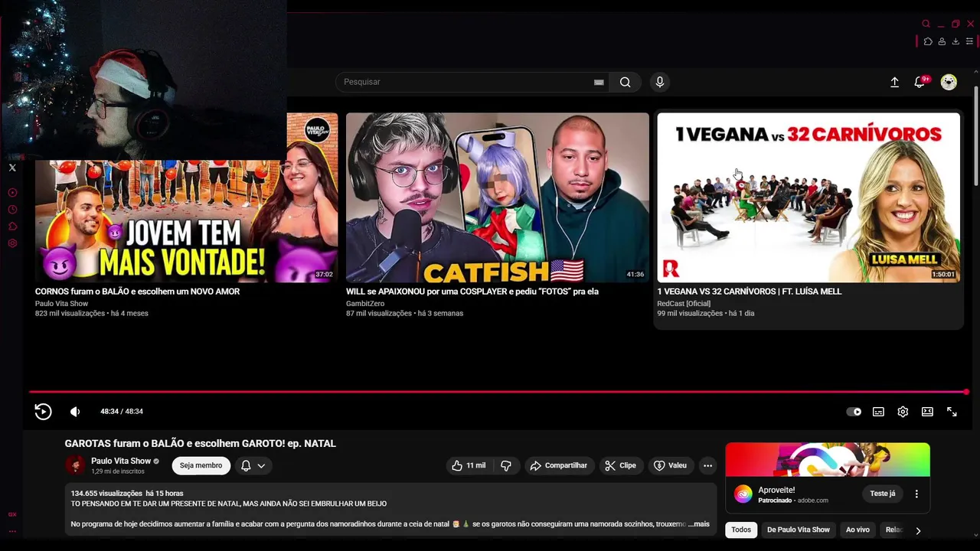Open the browser downloads icon

pyautogui.click(x=955, y=41)
